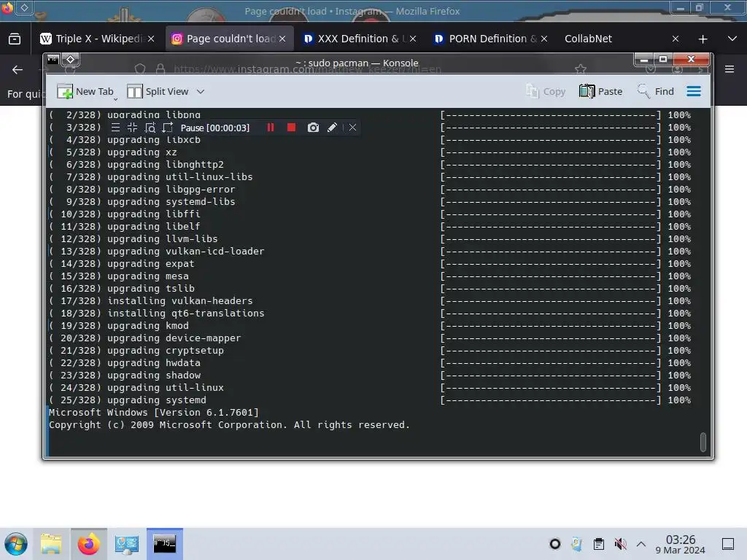This screenshot has width=747, height=560.
Task: Click the Konsole title bar pin diamond button
Action: [71, 60]
